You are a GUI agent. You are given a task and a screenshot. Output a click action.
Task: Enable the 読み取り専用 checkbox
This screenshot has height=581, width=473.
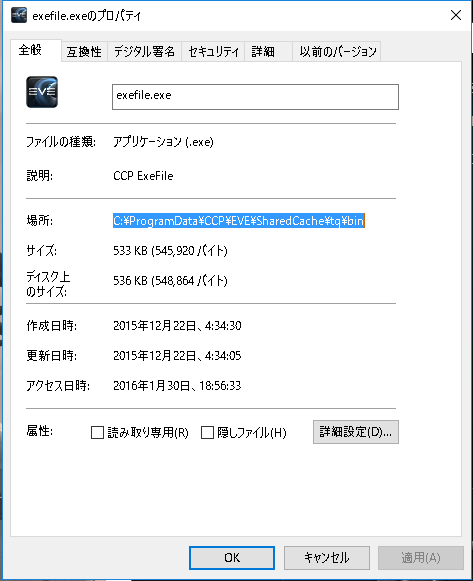(97, 432)
